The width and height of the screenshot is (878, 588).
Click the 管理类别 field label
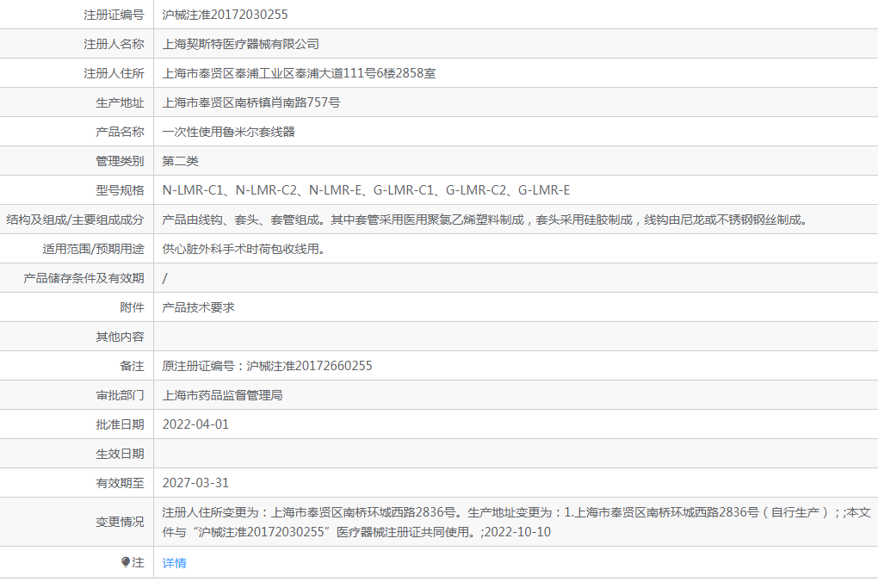[x=120, y=161]
